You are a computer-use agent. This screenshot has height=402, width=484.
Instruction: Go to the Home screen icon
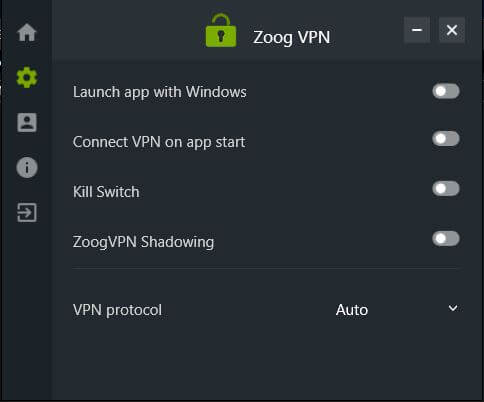(27, 32)
